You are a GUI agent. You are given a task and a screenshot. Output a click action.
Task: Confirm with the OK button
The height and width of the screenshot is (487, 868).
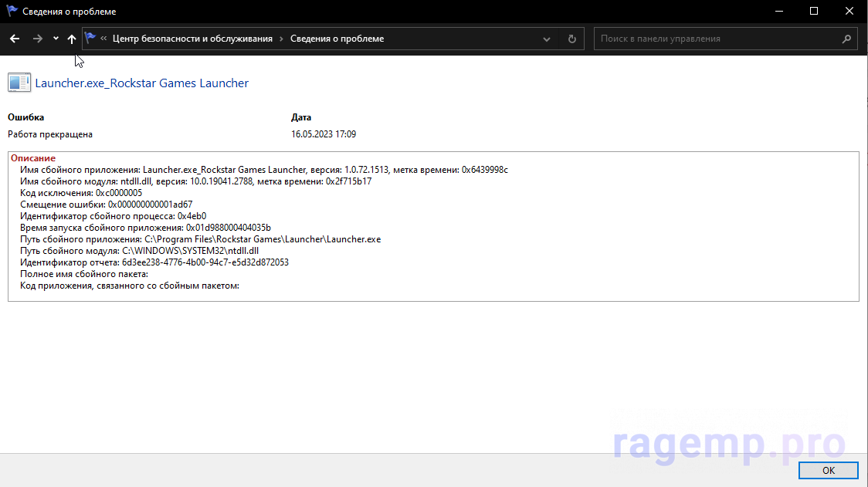coord(828,470)
